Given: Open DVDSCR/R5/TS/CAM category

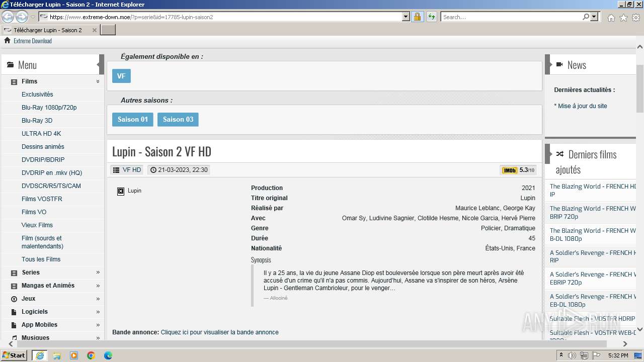Looking at the screenshot, I should (x=51, y=186).
